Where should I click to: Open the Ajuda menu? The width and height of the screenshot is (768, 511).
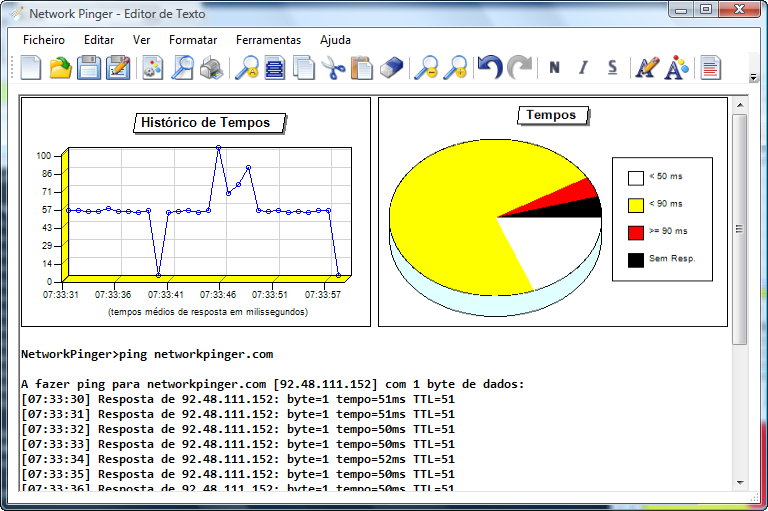point(335,40)
